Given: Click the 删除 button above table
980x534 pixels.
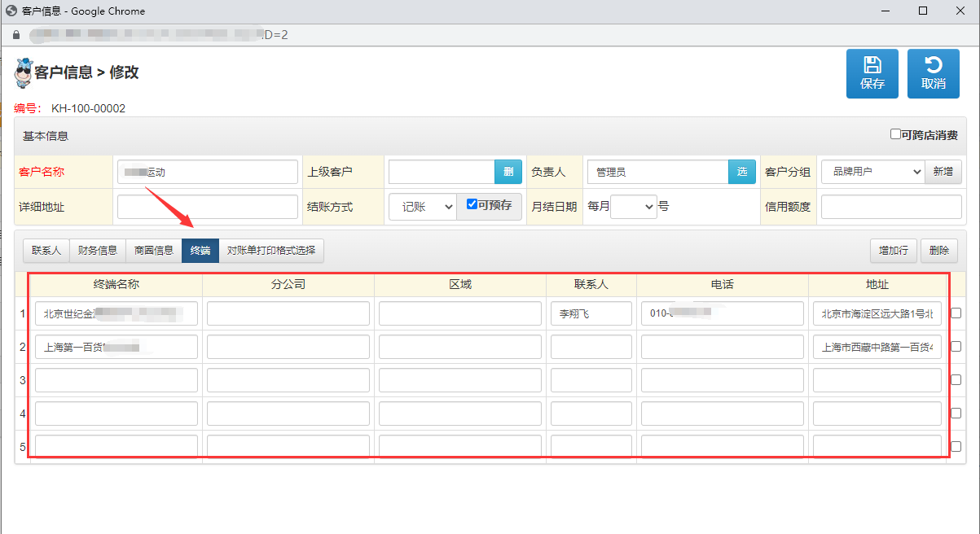Looking at the screenshot, I should point(939,251).
